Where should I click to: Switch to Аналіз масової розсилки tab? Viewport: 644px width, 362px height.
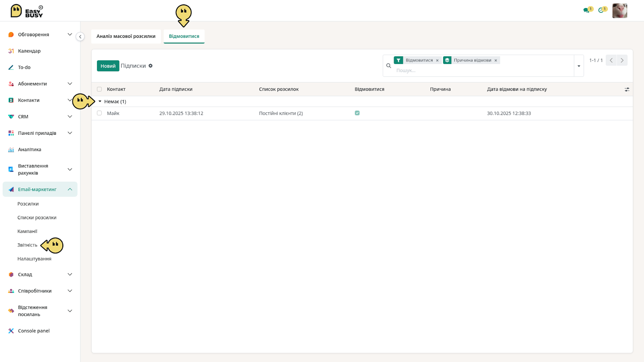[126, 36]
